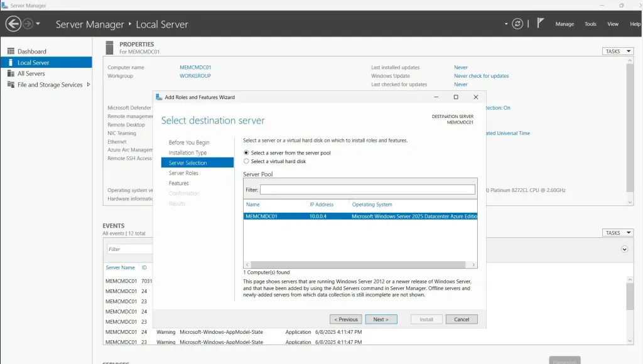Open the Manage menu

click(x=565, y=24)
